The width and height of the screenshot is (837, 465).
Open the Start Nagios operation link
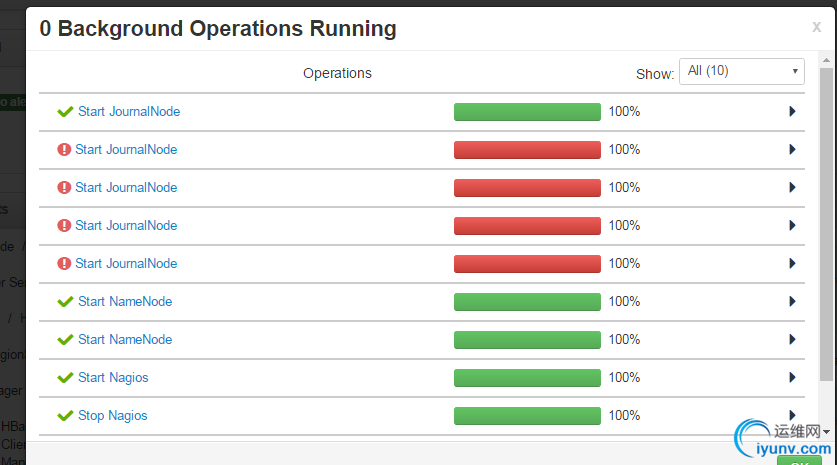pyautogui.click(x=113, y=378)
